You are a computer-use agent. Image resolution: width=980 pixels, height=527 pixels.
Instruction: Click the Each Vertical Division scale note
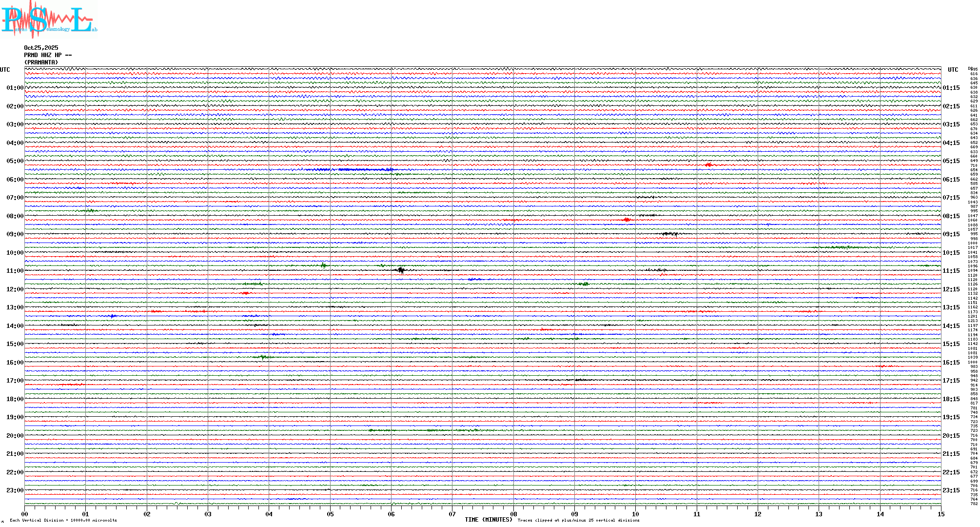(x=63, y=521)
